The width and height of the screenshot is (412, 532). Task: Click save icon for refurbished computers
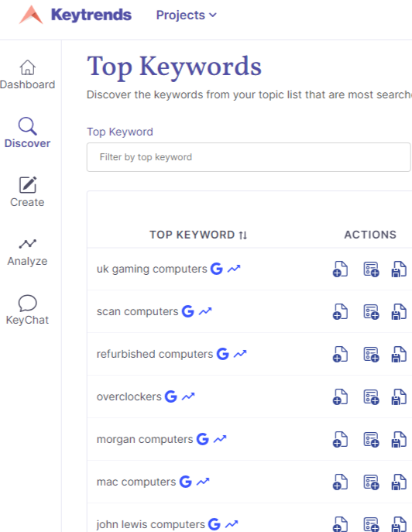[x=399, y=355]
